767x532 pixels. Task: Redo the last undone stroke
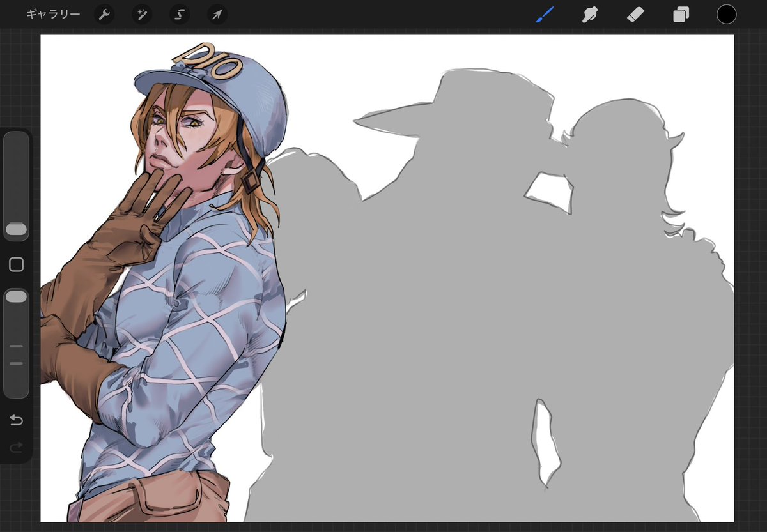(16, 447)
